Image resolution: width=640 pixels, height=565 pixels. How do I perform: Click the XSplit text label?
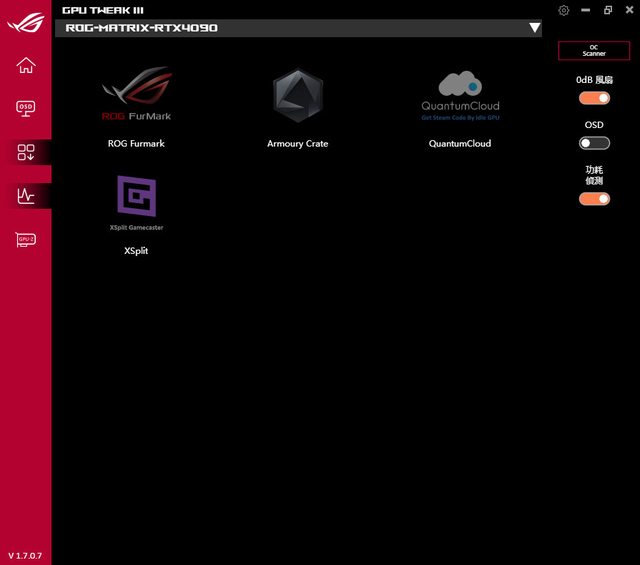point(136,251)
